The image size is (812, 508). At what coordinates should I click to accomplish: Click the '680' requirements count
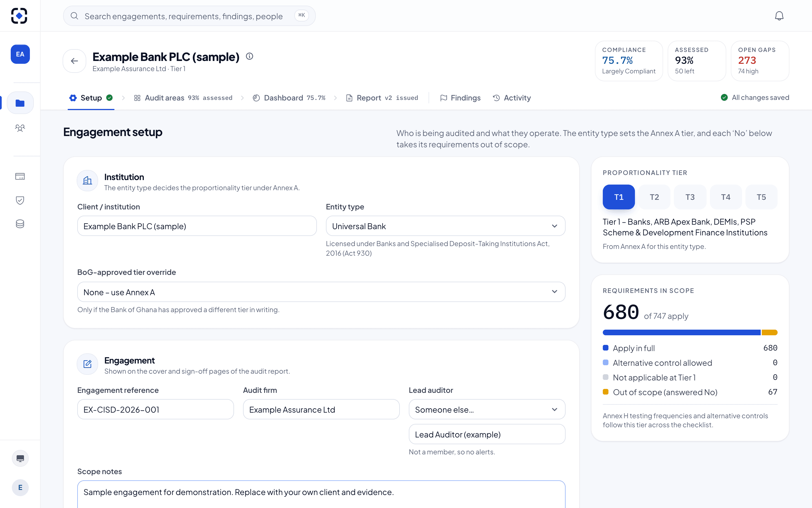pos(621,312)
